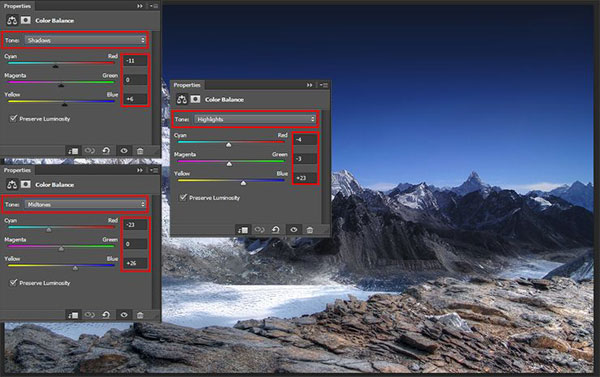Reset adjustment defaults in Highlights panel
This screenshot has height=377, width=600.
[x=276, y=230]
